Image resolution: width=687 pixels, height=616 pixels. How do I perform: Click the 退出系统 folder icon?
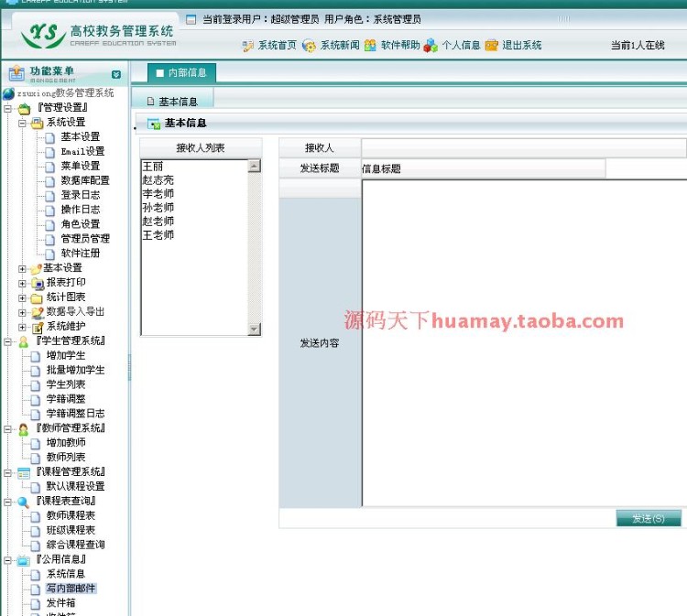pyautogui.click(x=492, y=45)
